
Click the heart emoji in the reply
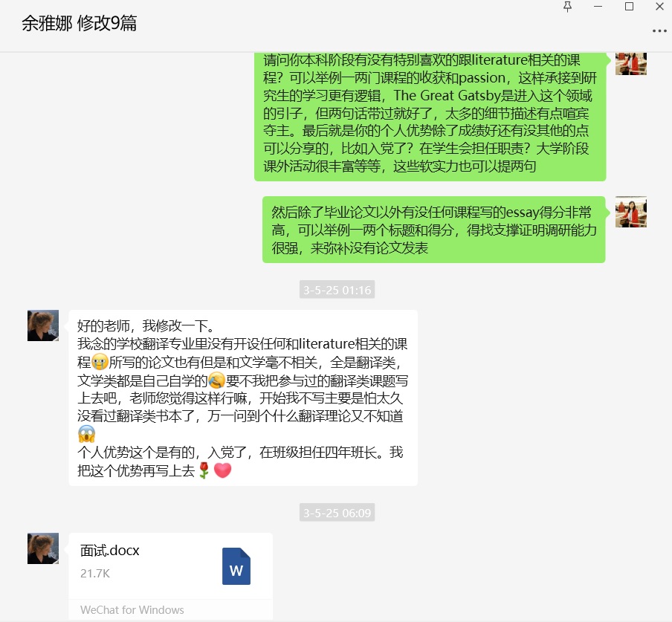pyautogui.click(x=222, y=470)
